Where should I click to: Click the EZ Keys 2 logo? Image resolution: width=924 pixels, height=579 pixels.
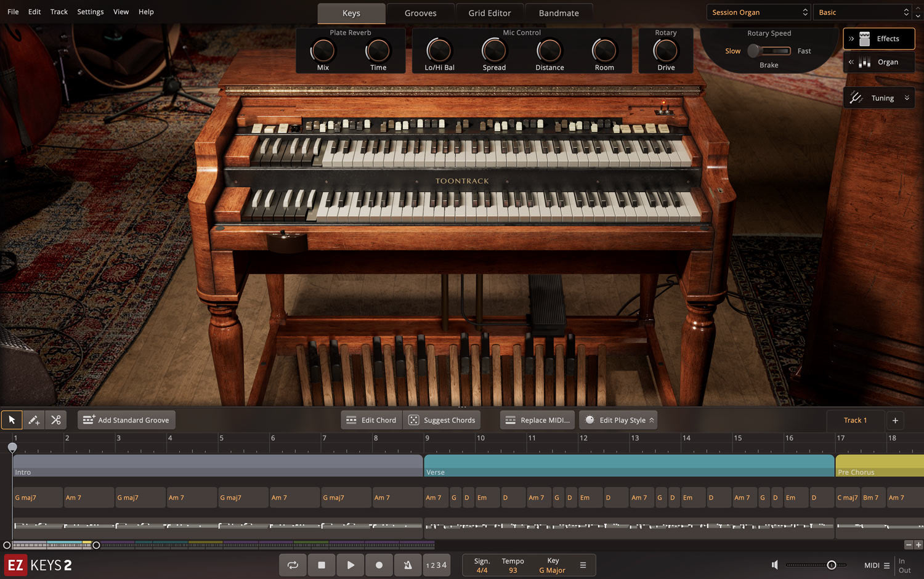point(38,565)
